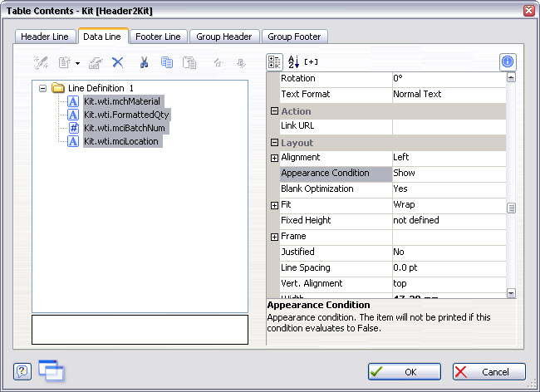Screen dimensions: 540x392
Task: Delete selected item with blue X icon
Action: pyautogui.click(x=118, y=62)
